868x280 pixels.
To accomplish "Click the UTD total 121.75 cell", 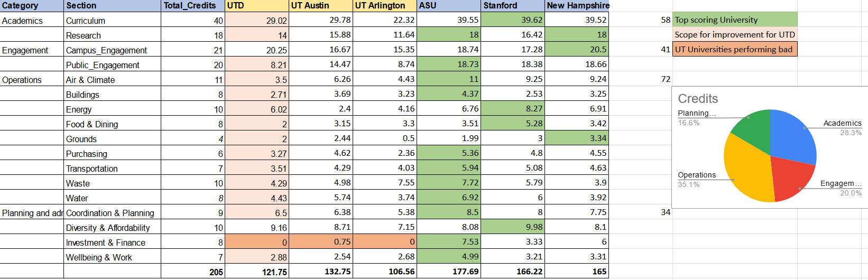I will [257, 272].
